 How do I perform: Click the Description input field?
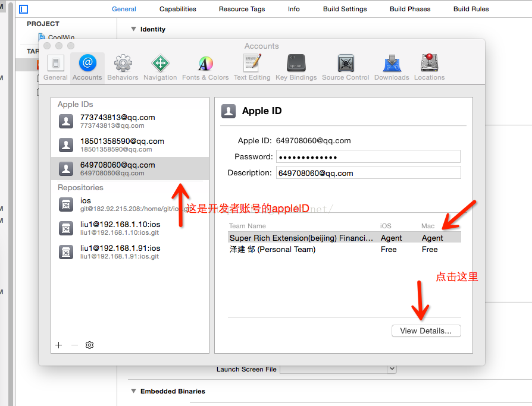[368, 172]
